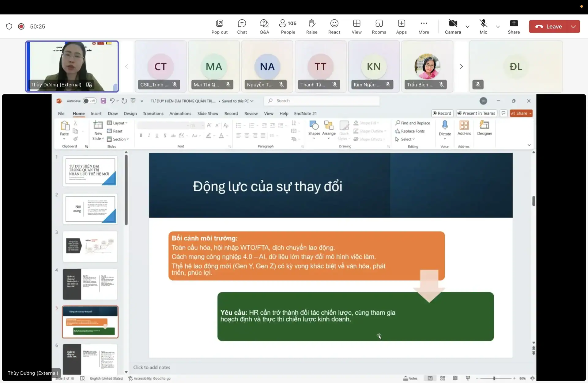The width and height of the screenshot is (588, 383).
Task: Open camera options chevron
Action: click(x=467, y=27)
